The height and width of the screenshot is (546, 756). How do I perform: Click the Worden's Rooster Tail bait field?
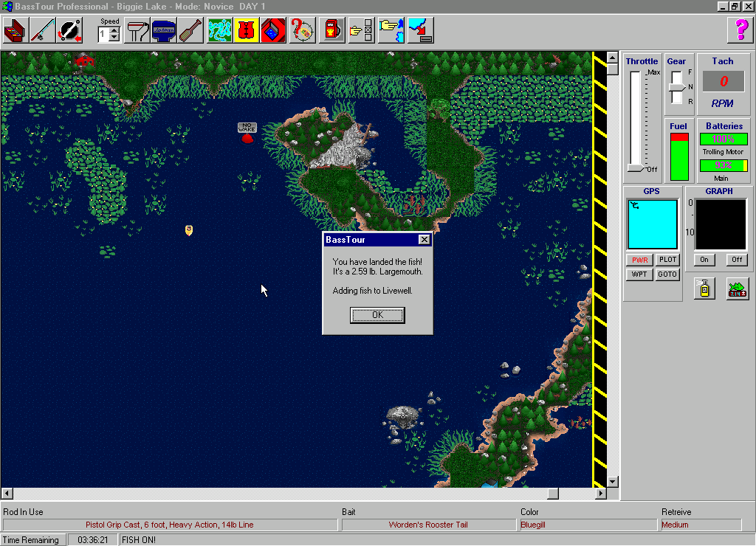point(428,525)
